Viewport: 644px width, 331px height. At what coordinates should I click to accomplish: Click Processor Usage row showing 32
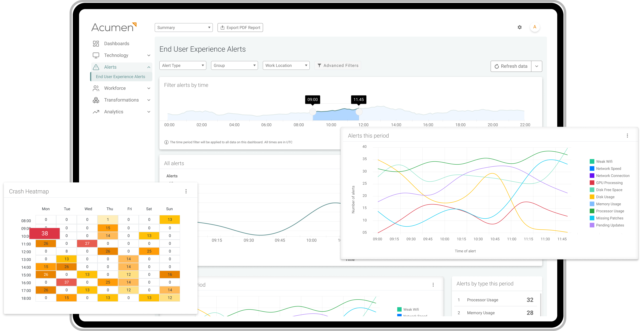click(x=496, y=300)
